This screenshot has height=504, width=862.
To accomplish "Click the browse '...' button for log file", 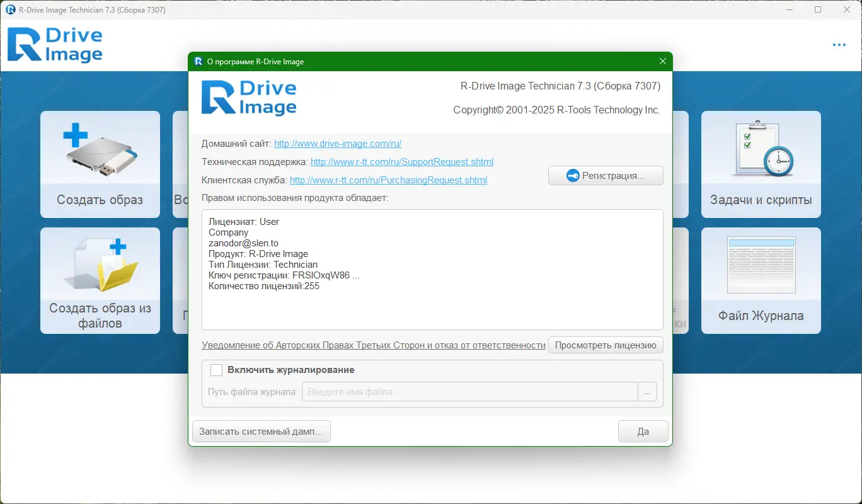I will pyautogui.click(x=647, y=392).
